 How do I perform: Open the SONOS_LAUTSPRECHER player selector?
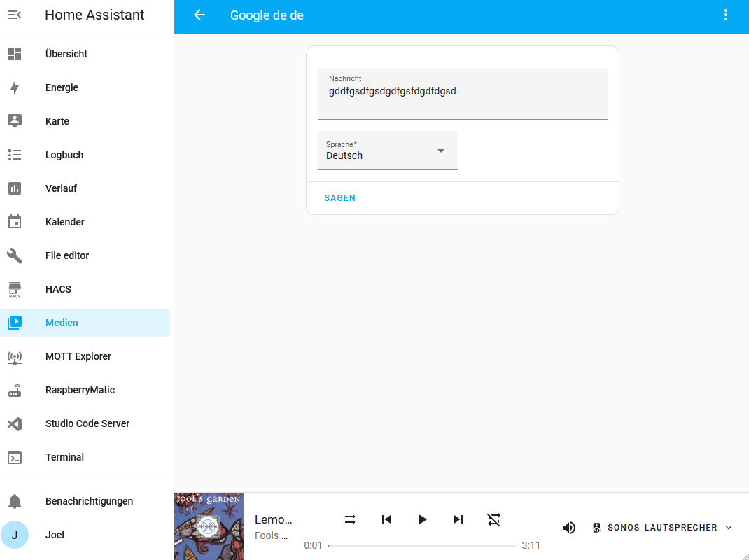pos(662,528)
